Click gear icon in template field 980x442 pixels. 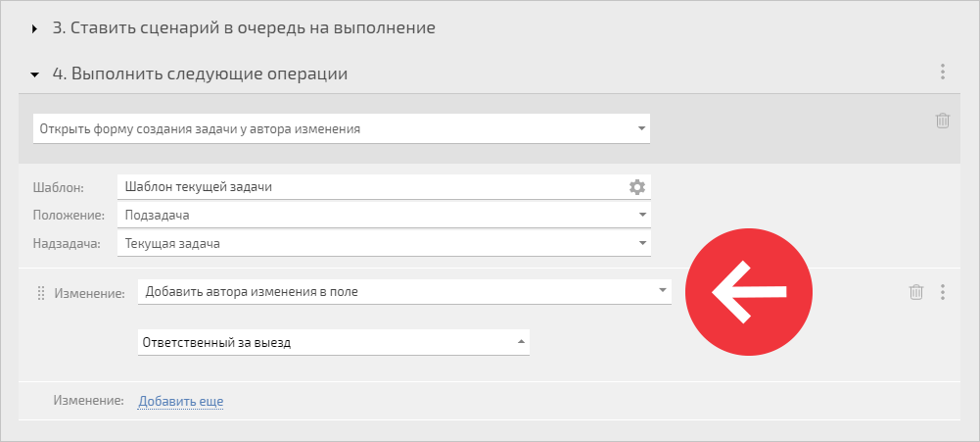[x=637, y=186]
